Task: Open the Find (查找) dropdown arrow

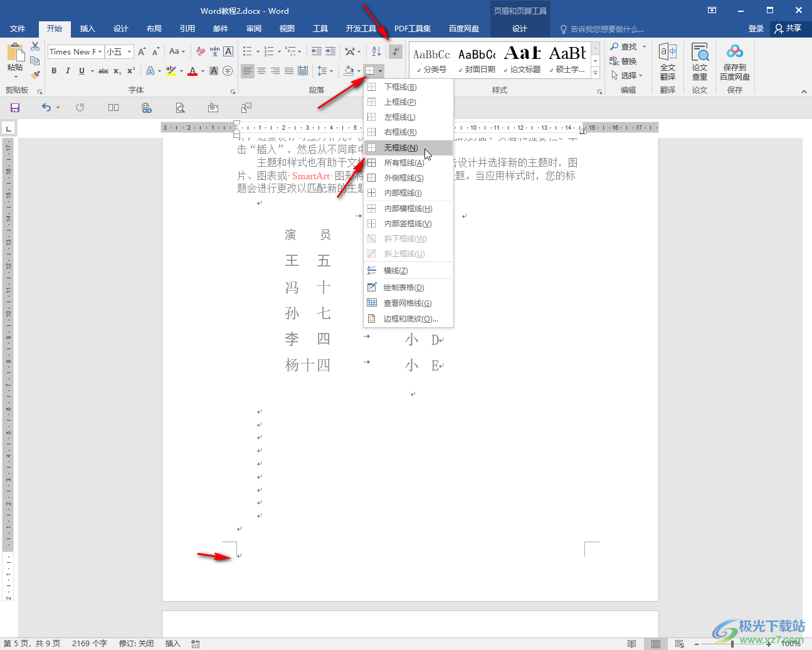Action: (644, 46)
